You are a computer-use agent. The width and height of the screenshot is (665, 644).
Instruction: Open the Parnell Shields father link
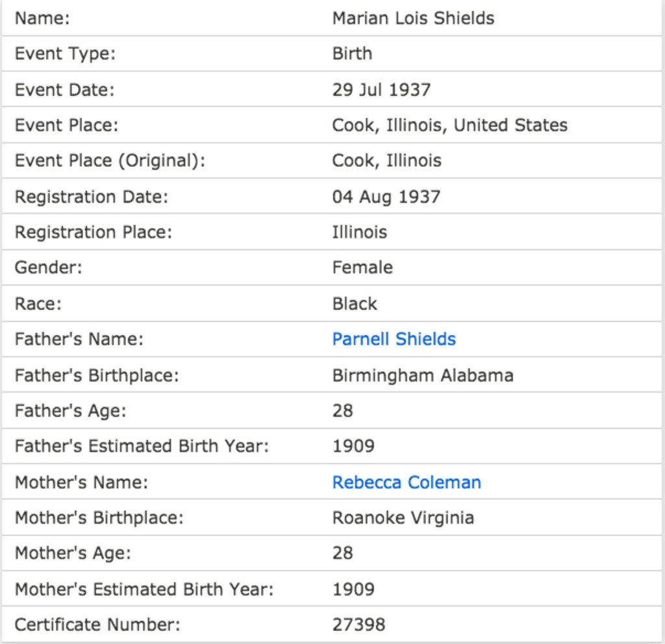pos(394,339)
